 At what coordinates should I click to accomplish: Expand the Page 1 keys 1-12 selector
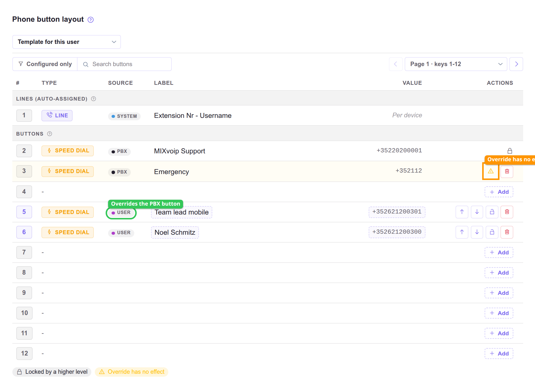pyautogui.click(x=456, y=64)
